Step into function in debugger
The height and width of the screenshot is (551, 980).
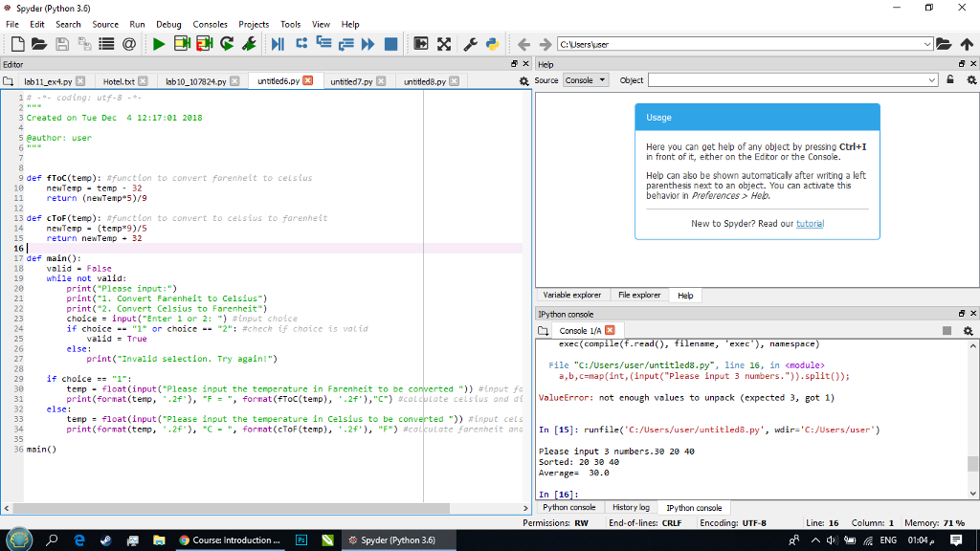(x=323, y=44)
